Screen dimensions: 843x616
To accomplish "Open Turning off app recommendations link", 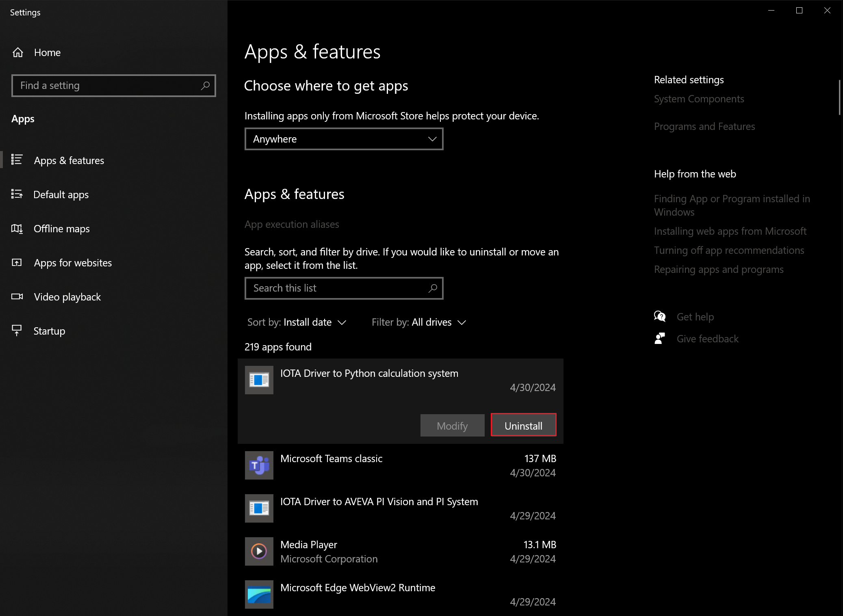I will coord(729,250).
